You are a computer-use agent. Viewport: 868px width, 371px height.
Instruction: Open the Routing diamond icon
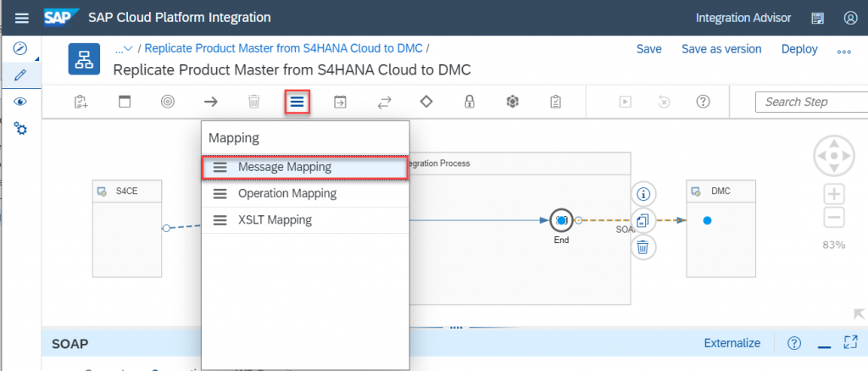[x=426, y=102]
